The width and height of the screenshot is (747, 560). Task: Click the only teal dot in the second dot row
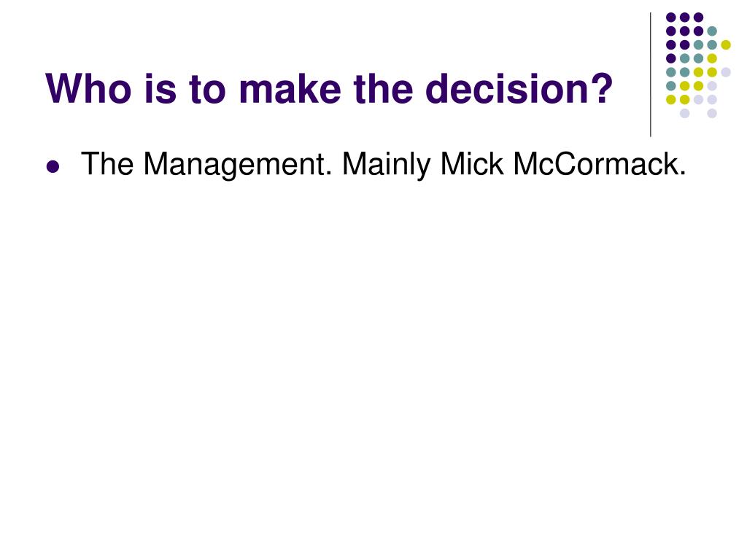point(712,31)
